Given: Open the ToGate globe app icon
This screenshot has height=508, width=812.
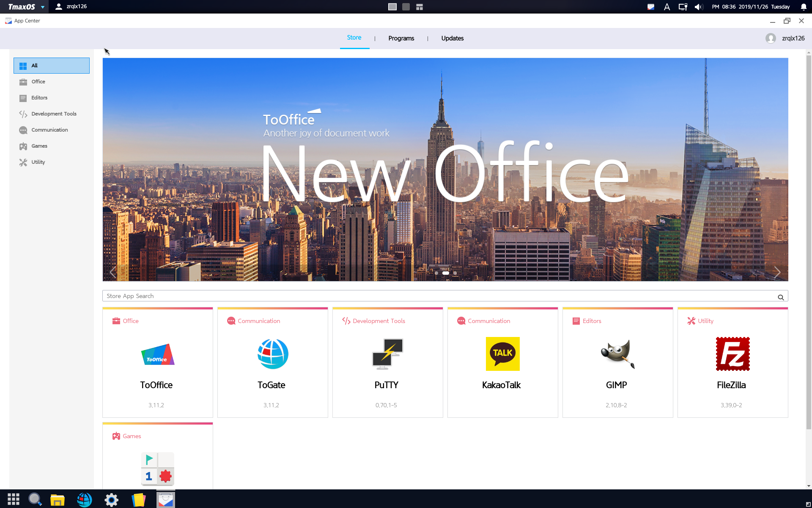Looking at the screenshot, I should coord(273,354).
